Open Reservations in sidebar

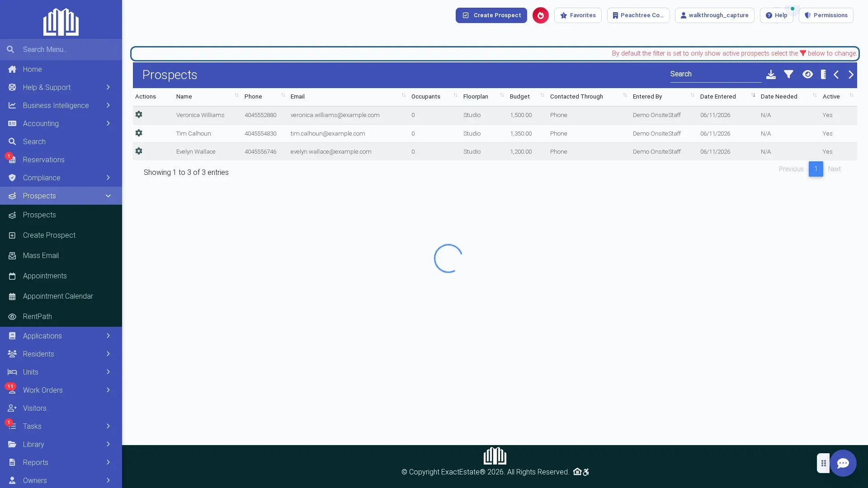tap(61, 160)
